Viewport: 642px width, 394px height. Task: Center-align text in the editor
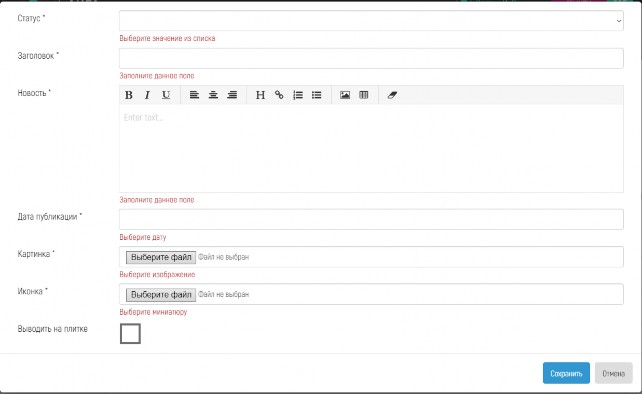coord(213,95)
